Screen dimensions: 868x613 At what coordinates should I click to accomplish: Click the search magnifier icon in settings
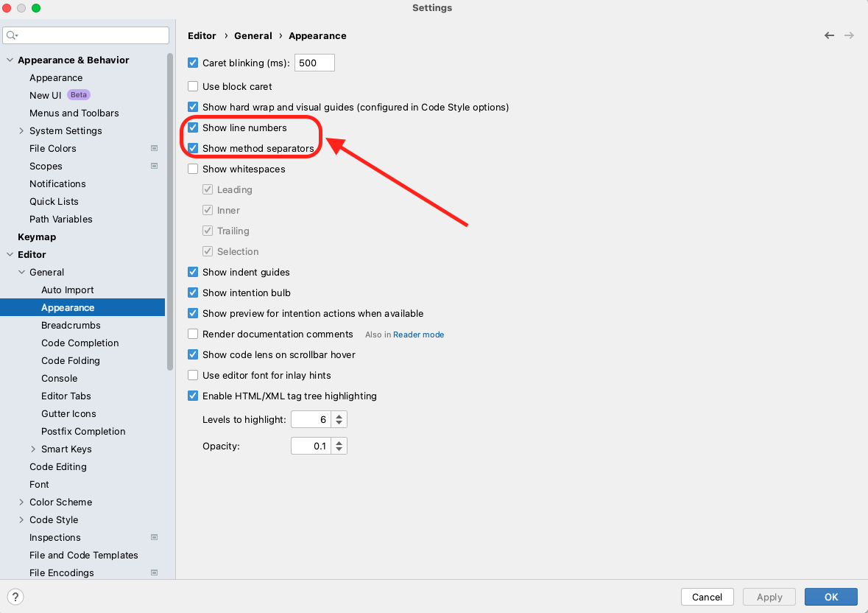tap(12, 35)
